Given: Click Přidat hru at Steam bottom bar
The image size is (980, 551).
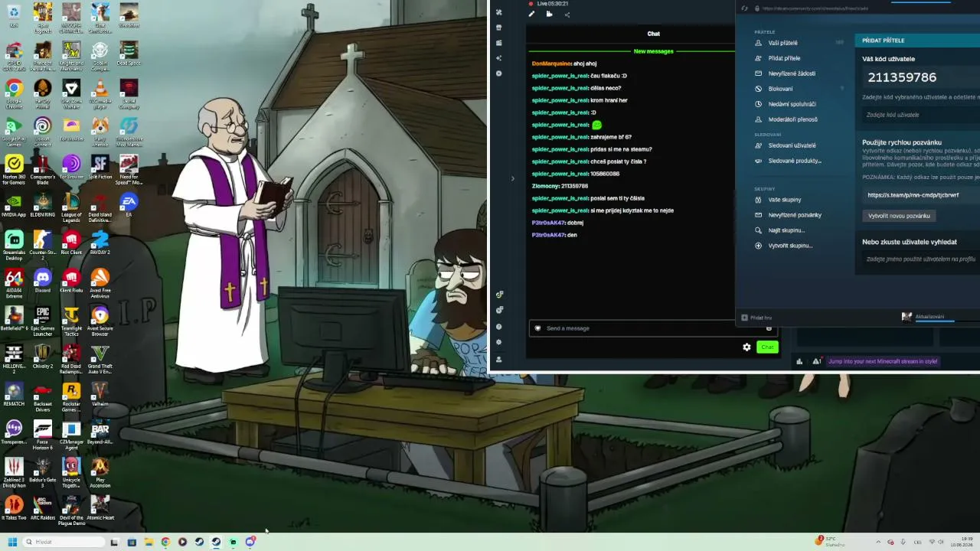Looking at the screenshot, I should [756, 318].
